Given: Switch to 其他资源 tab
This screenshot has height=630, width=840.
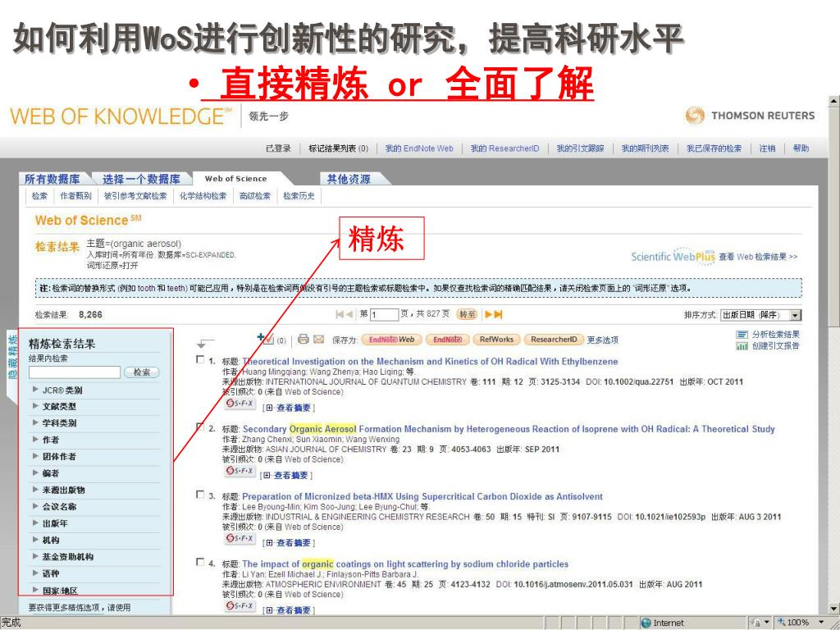Looking at the screenshot, I should click(349, 179).
